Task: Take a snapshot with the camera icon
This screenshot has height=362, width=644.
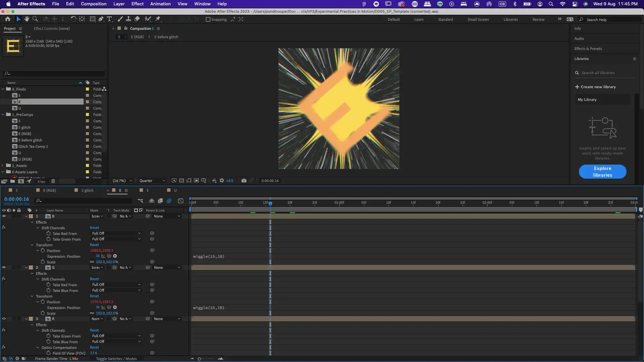Action: pyautogui.click(x=244, y=181)
